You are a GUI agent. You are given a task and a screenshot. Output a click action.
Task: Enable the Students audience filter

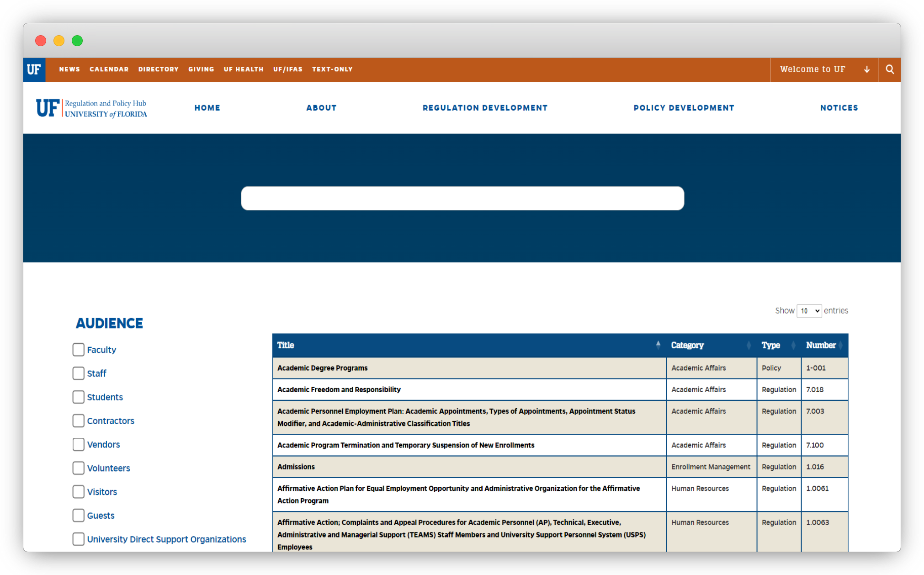tap(78, 397)
